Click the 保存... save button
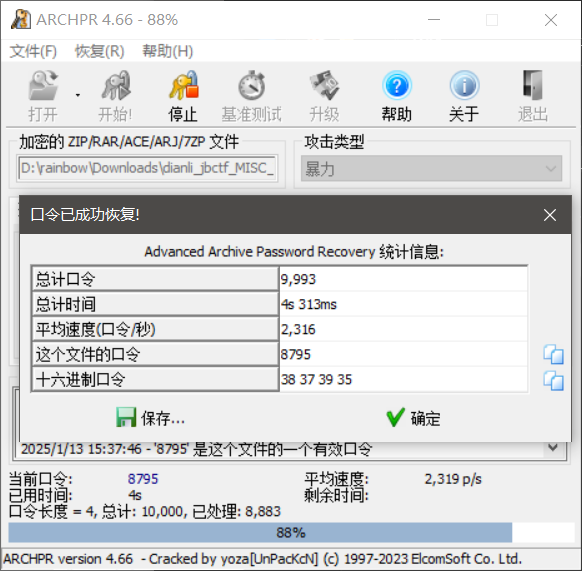582x571 pixels. [151, 418]
